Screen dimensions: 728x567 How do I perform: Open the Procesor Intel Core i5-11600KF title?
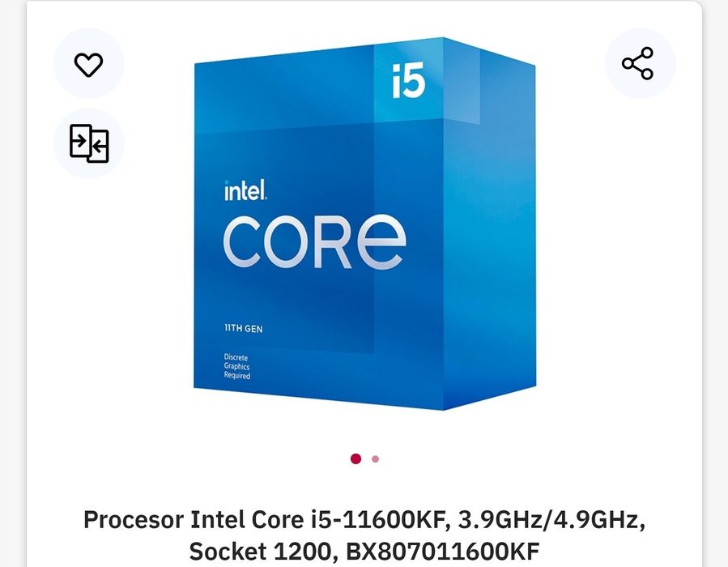[364, 535]
